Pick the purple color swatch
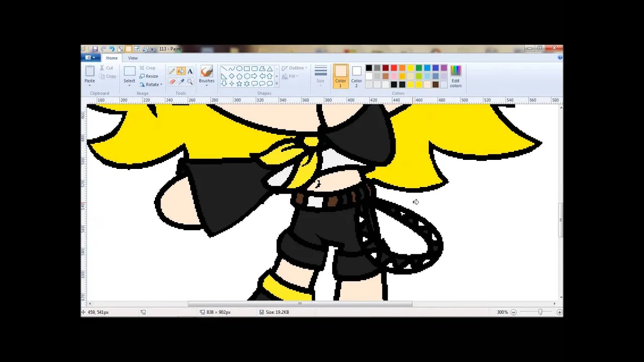Viewport: 644px width, 362px height. (x=444, y=68)
